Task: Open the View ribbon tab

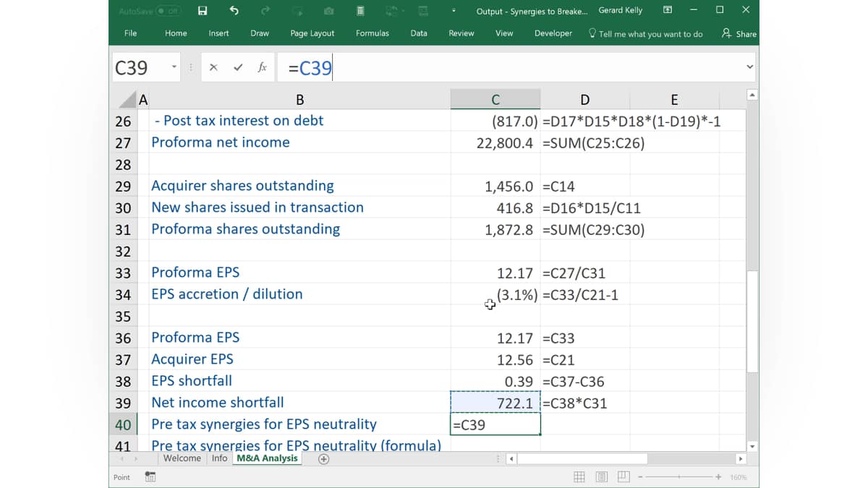Action: pyautogui.click(x=504, y=33)
